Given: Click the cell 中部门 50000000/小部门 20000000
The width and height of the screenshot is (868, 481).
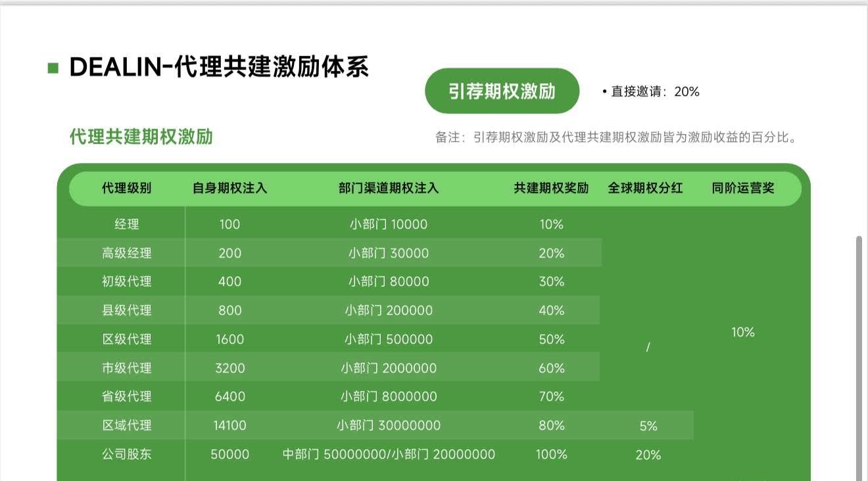Looking at the screenshot, I should click(389, 454).
